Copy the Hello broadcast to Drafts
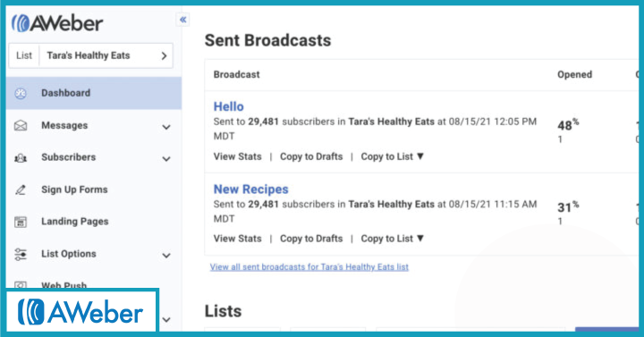This screenshot has height=337, width=644. [311, 156]
